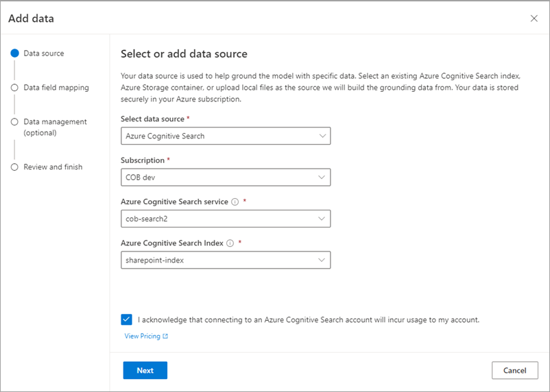This screenshot has width=550, height=392.
Task: Click the Data management step circle
Action: pyautogui.click(x=14, y=122)
